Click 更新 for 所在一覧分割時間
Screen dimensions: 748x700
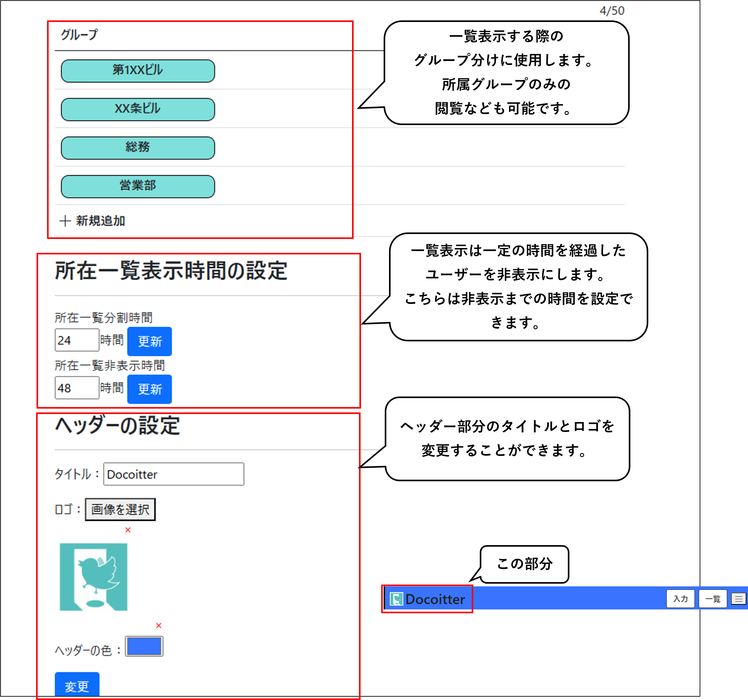[149, 341]
